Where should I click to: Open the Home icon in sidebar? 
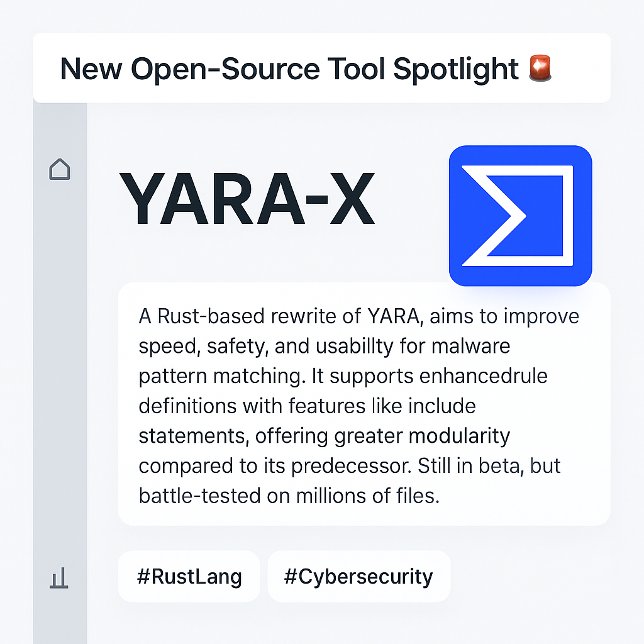60,169
